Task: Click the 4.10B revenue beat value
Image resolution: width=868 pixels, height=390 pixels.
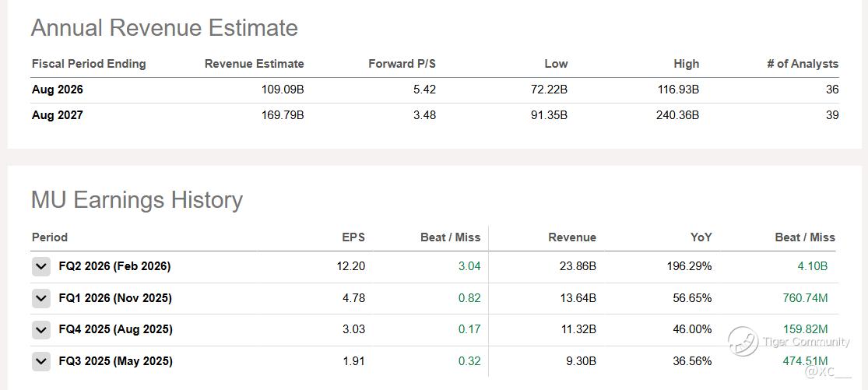Action: (x=811, y=266)
